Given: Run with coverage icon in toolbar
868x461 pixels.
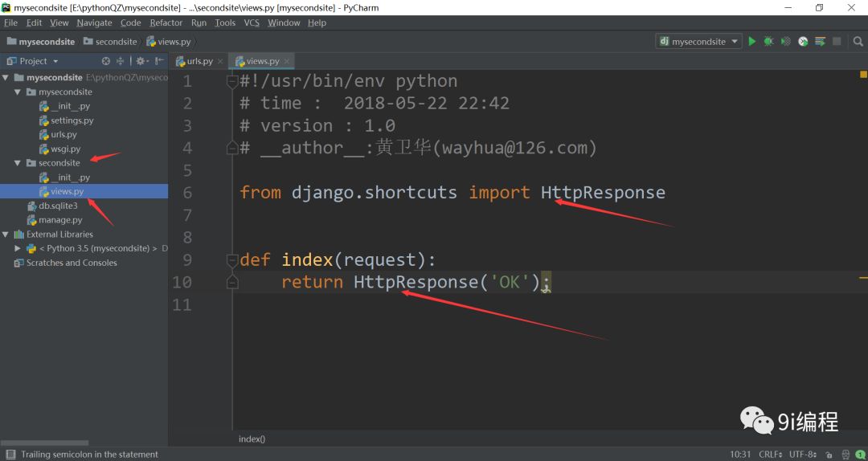Looking at the screenshot, I should 785,42.
